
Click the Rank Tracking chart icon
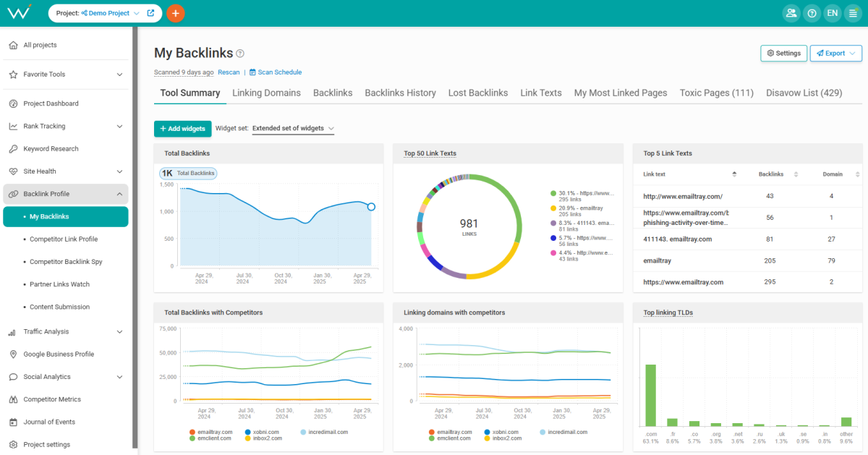[13, 126]
